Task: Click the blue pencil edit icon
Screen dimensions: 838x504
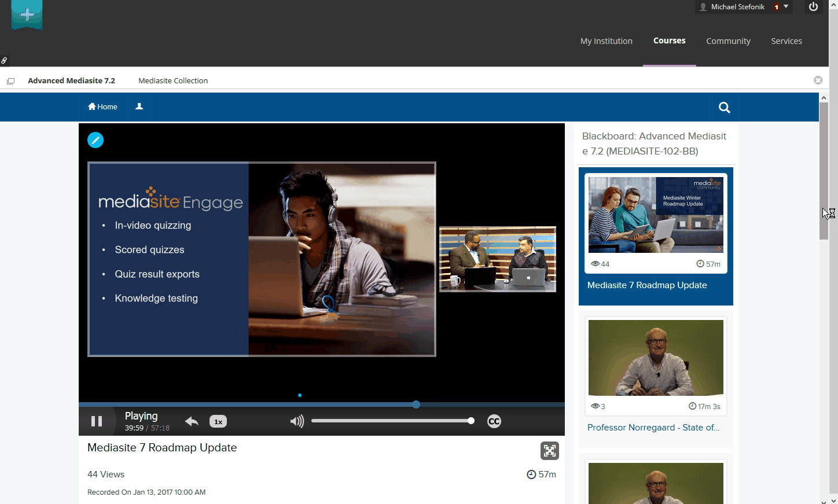Action: coord(95,140)
